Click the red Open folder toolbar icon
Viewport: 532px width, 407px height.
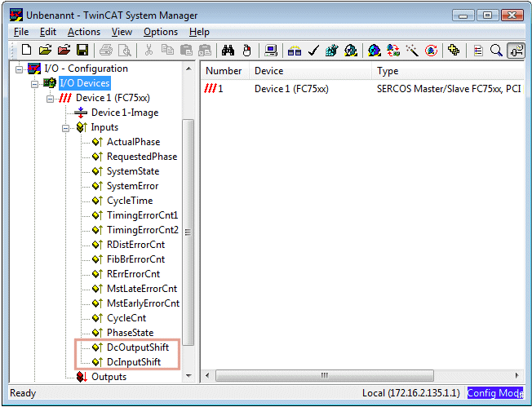[x=64, y=51]
